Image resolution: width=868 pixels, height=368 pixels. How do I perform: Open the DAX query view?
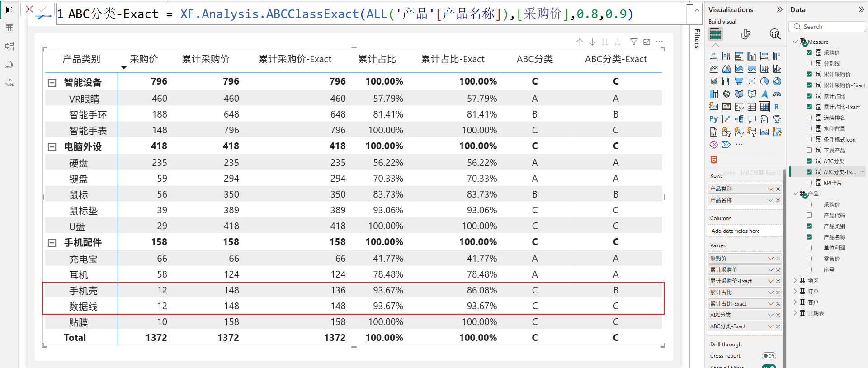pyautogui.click(x=9, y=64)
